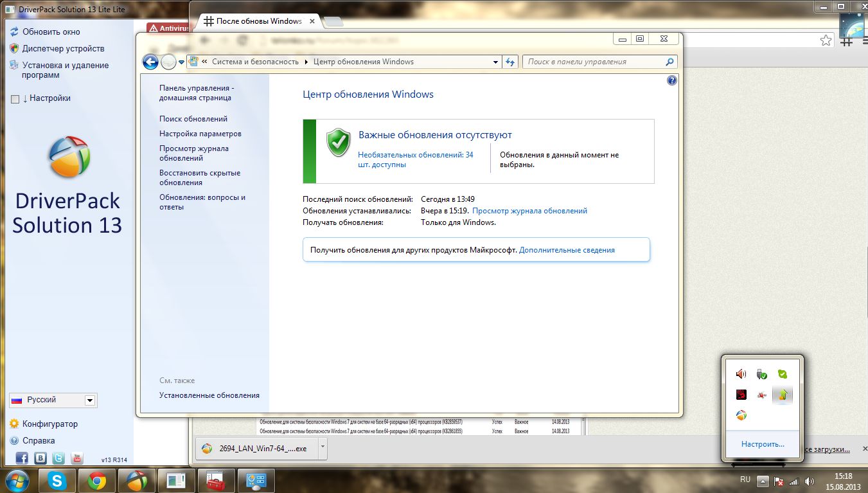Click the magnifier icon in Control Panel search
The image size is (868, 493).
(x=669, y=62)
